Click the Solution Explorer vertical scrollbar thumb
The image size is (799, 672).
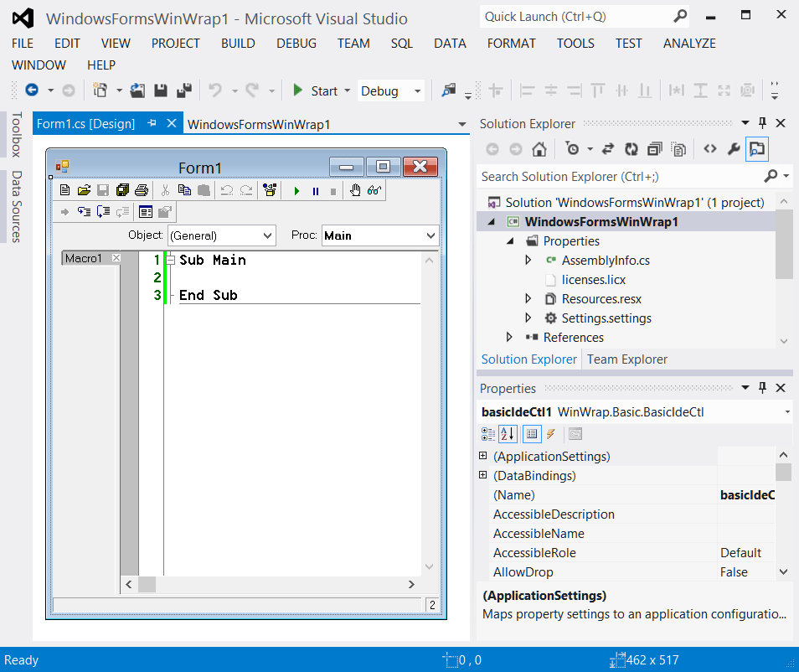(x=784, y=244)
